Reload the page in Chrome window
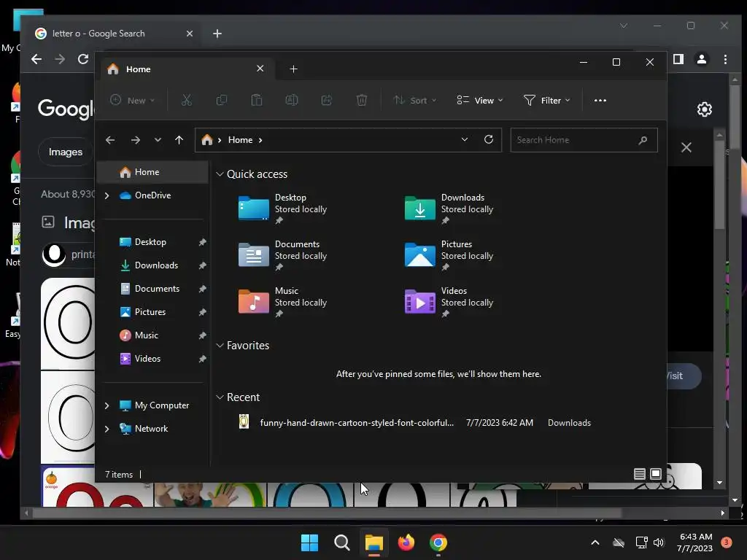 [x=83, y=59]
